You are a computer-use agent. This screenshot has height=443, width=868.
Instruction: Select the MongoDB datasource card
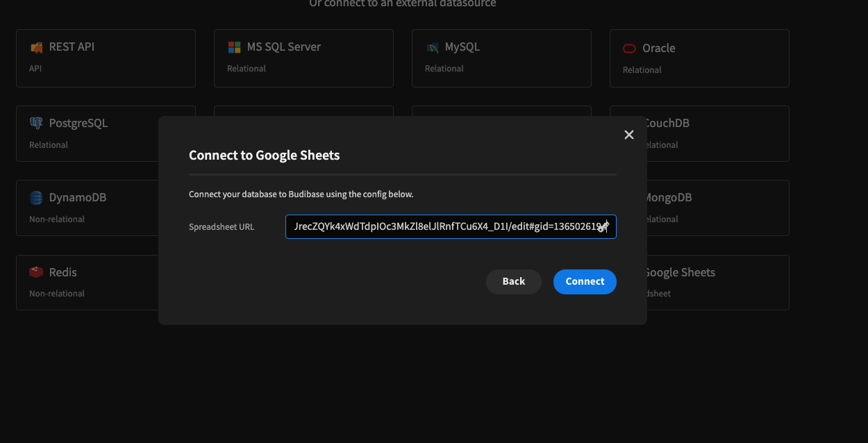[x=718, y=208]
